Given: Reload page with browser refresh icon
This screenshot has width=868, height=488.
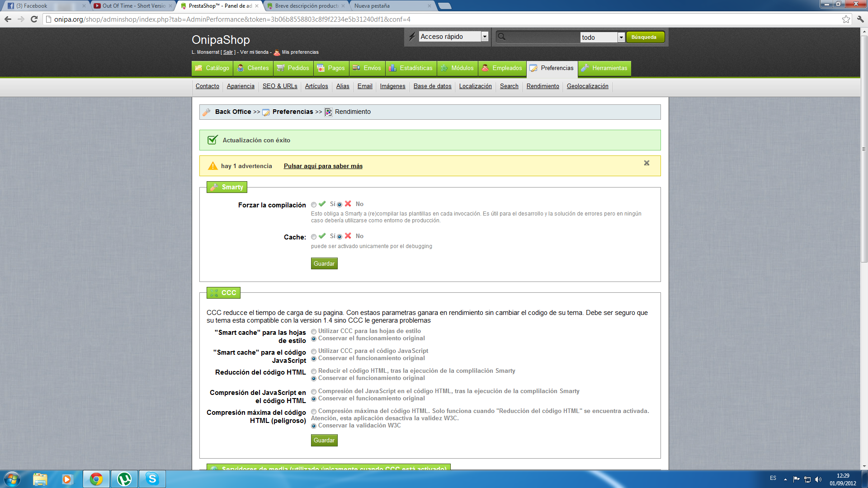Looking at the screenshot, I should click(34, 19).
